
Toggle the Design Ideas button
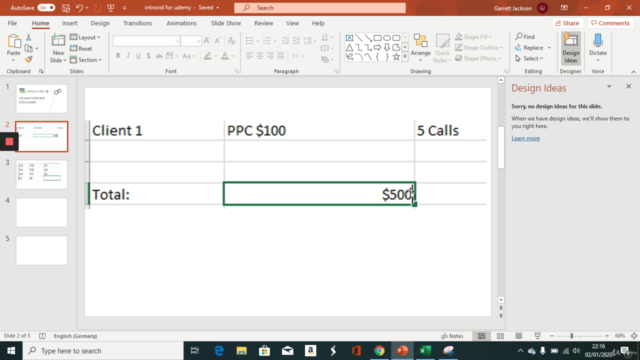(571, 48)
